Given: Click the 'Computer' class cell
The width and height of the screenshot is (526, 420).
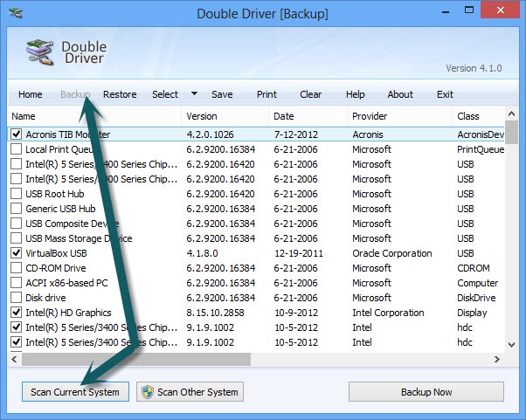Looking at the screenshot, I should click(478, 283).
